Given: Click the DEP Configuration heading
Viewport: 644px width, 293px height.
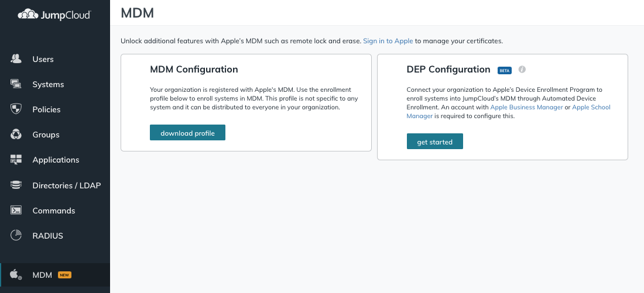Looking at the screenshot, I should coord(448,70).
